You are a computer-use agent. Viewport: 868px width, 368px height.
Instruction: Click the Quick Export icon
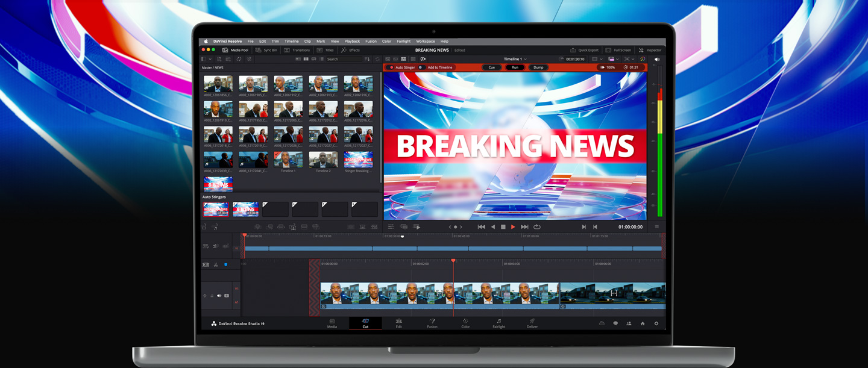pos(573,50)
